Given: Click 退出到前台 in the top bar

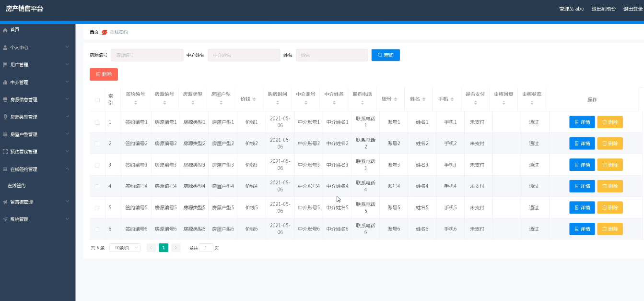Looking at the screenshot, I should pos(603,9).
